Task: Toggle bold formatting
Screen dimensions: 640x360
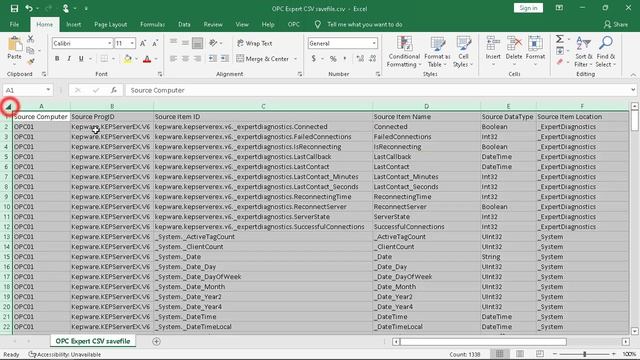Action: [57, 59]
